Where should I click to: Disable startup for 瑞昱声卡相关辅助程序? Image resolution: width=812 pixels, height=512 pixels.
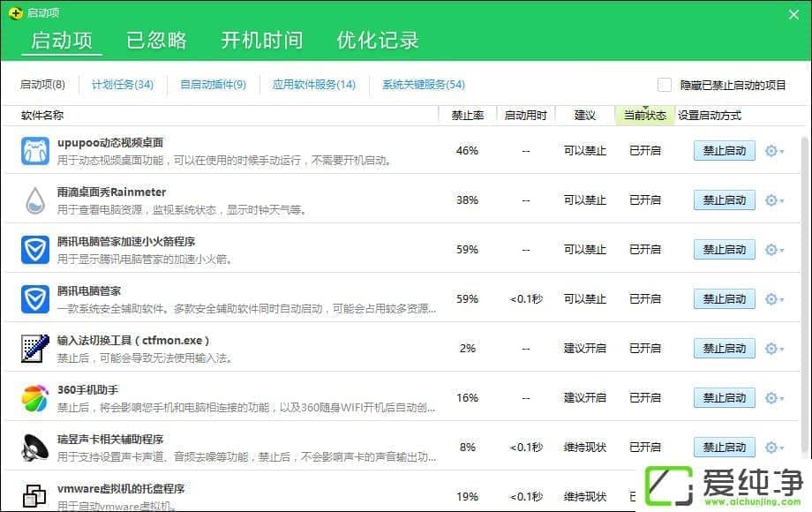[x=724, y=448]
